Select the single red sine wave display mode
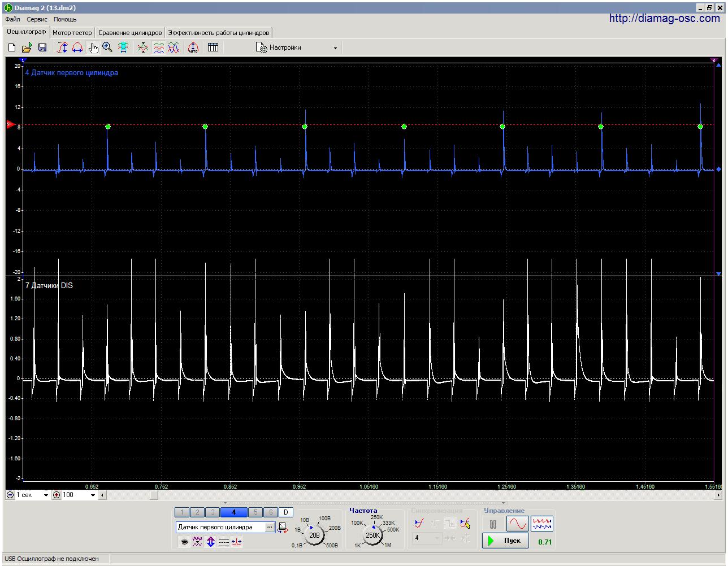This screenshot has height=566, width=728. click(x=518, y=525)
